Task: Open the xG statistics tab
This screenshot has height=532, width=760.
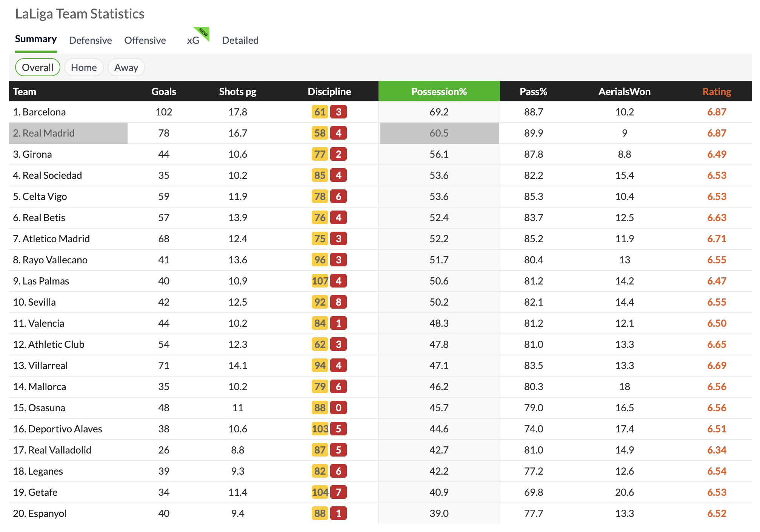Action: coord(193,40)
